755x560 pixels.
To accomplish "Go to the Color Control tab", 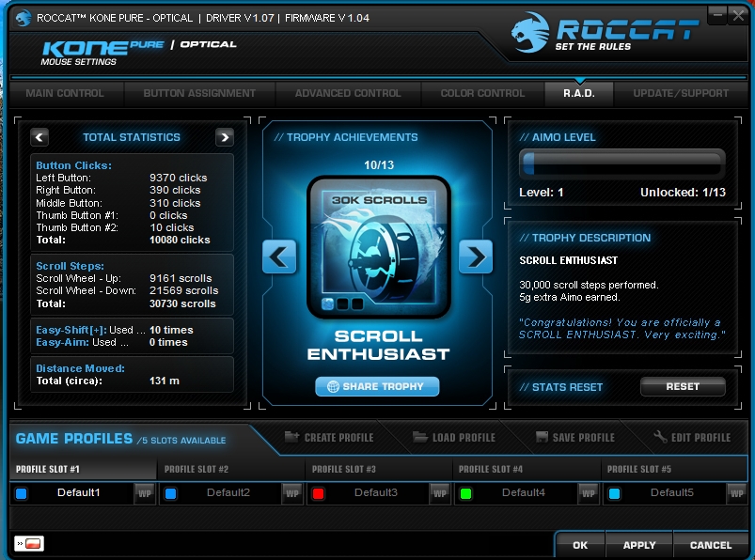I will click(x=482, y=93).
